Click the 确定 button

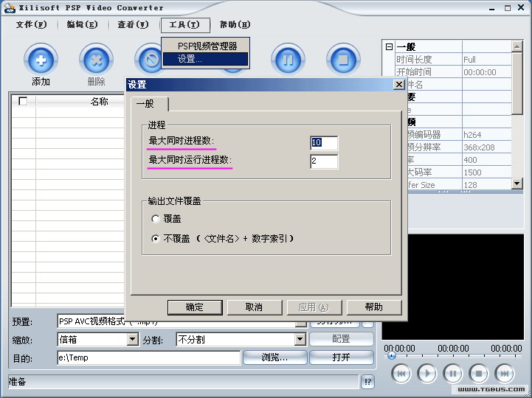click(x=195, y=307)
